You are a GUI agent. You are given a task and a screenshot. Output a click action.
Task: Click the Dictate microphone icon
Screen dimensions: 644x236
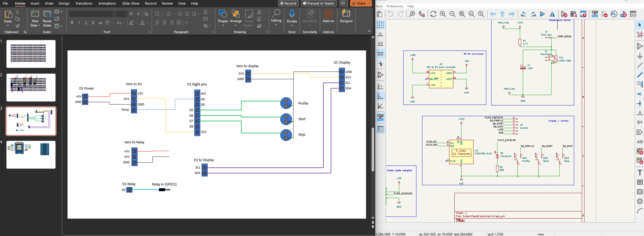[292, 14]
